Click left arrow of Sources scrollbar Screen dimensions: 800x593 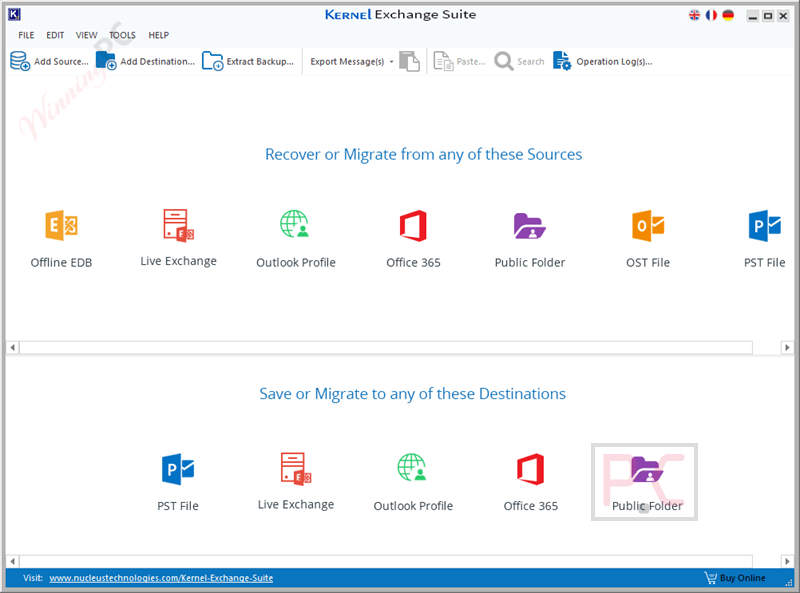pos(13,348)
